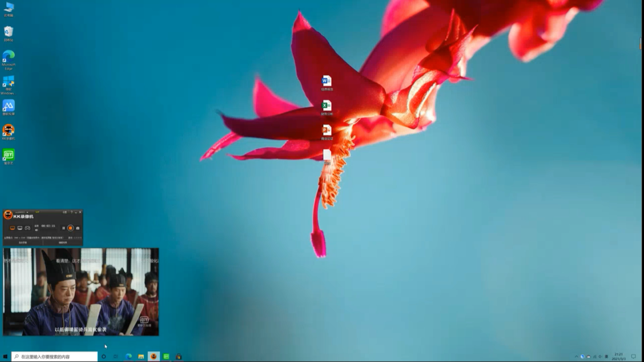This screenshot has width=644, height=362.
Task: Select full-screen recording mode icon
Action: 12,228
